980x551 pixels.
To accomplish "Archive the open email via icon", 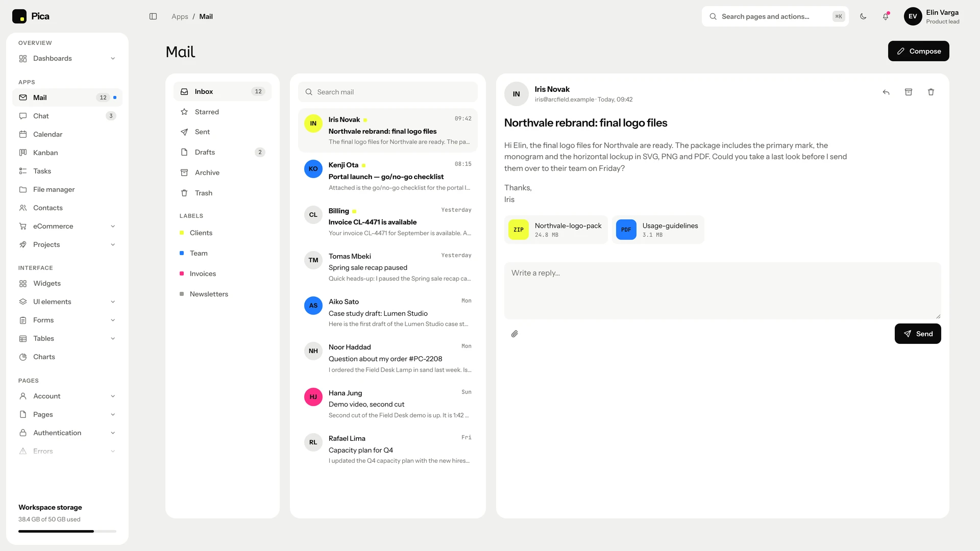I will 909,92.
